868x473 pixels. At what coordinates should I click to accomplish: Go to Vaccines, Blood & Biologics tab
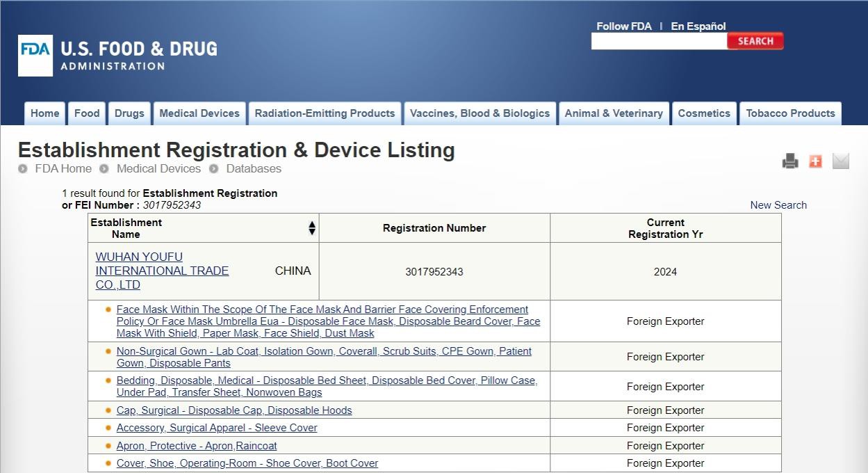[480, 113]
